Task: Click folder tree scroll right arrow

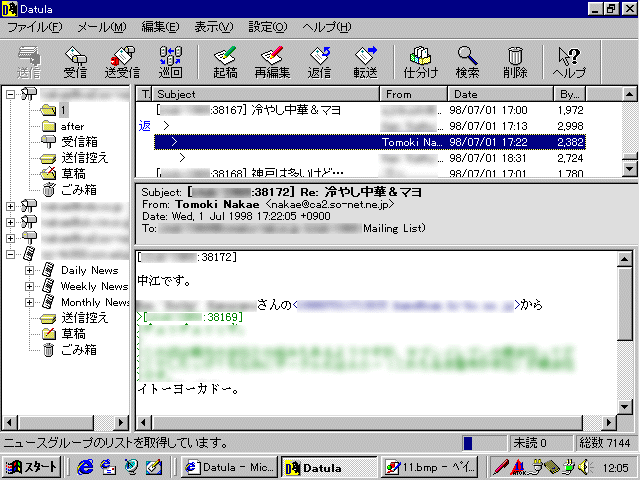Action: (x=120, y=422)
